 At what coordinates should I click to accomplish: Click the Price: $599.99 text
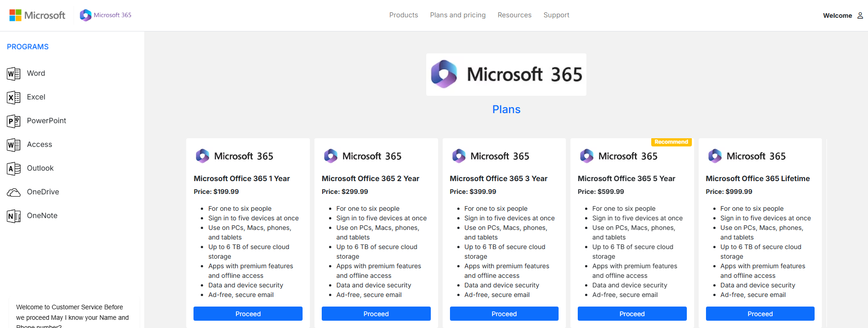(601, 192)
